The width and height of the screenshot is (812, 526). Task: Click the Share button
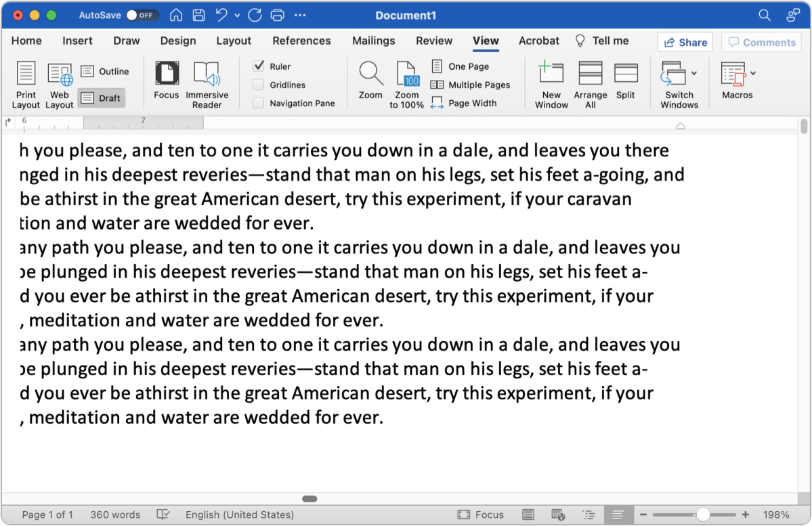tap(685, 42)
